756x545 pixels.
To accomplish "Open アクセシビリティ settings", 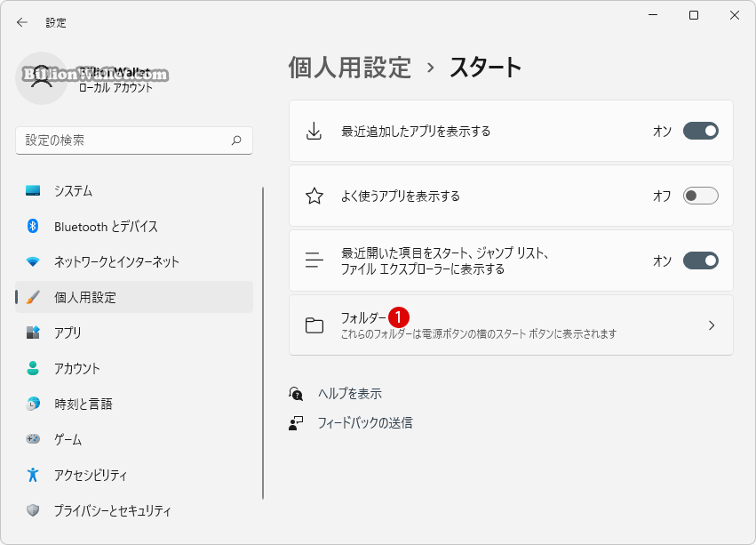I will (x=134, y=475).
